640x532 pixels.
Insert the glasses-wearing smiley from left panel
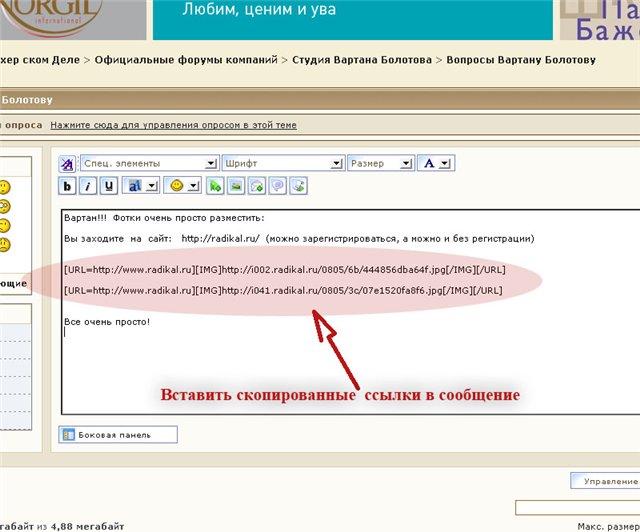(4, 207)
